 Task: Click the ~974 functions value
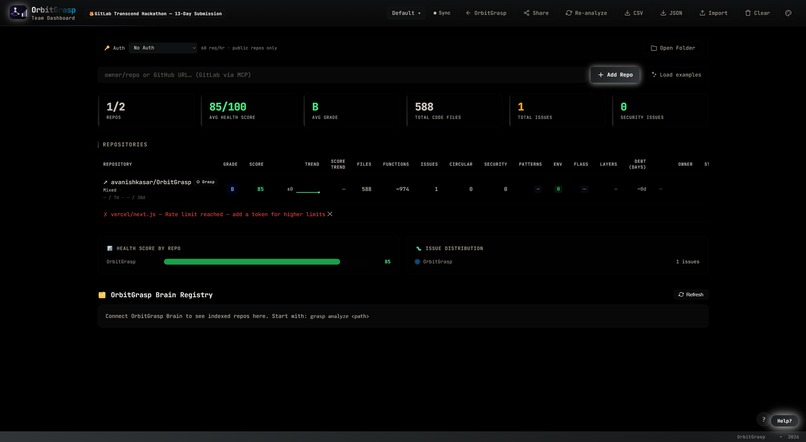(402, 189)
